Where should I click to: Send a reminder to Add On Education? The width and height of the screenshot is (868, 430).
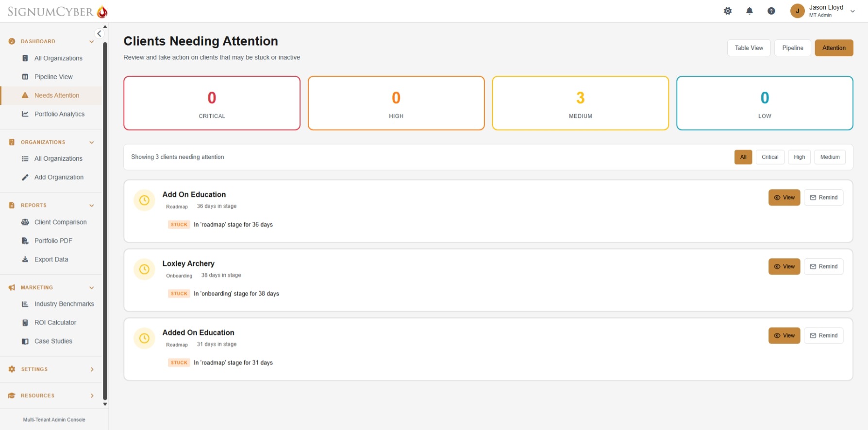coord(823,198)
